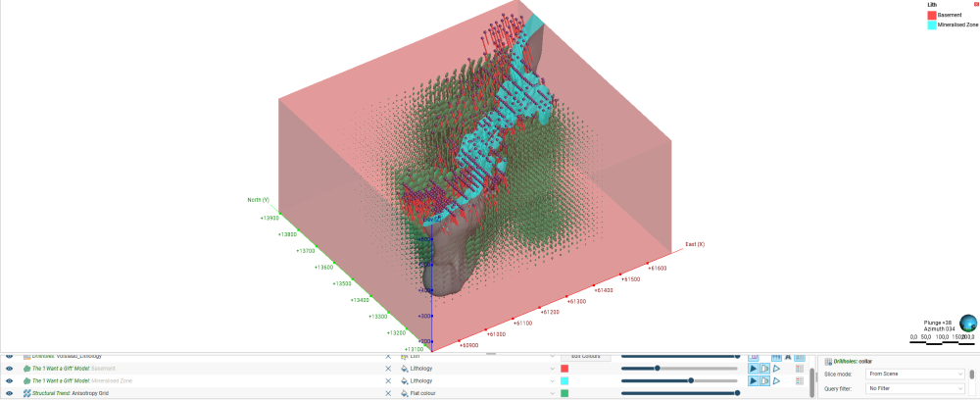The height and width of the screenshot is (400, 980).
Task: Toggle Mineralised Zone back-face display icon
Action: (765, 380)
